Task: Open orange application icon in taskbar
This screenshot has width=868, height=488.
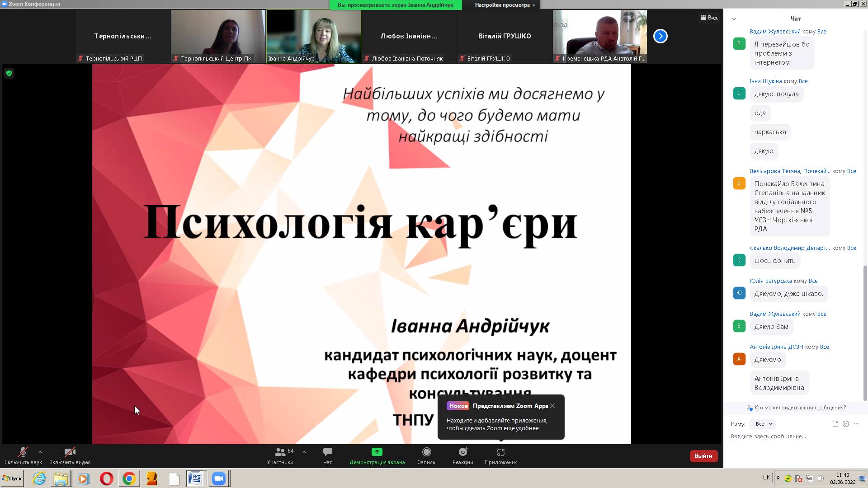Action: point(151,479)
